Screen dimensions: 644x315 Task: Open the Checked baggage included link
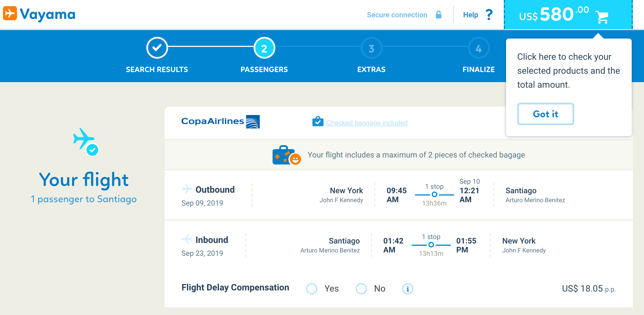(x=367, y=123)
